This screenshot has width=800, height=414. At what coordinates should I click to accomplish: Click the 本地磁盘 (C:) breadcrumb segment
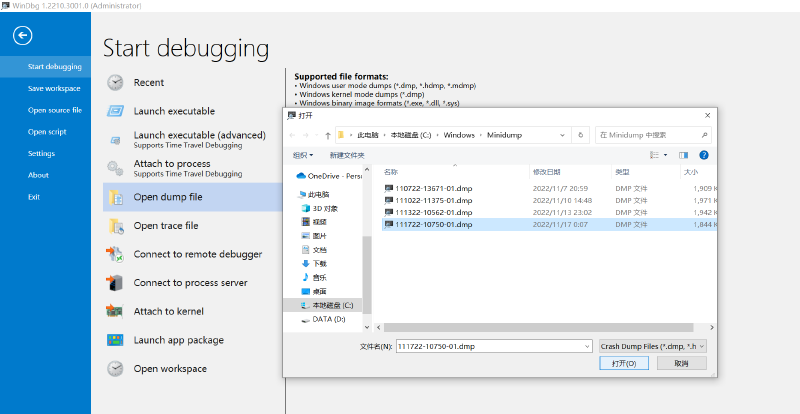click(411, 135)
